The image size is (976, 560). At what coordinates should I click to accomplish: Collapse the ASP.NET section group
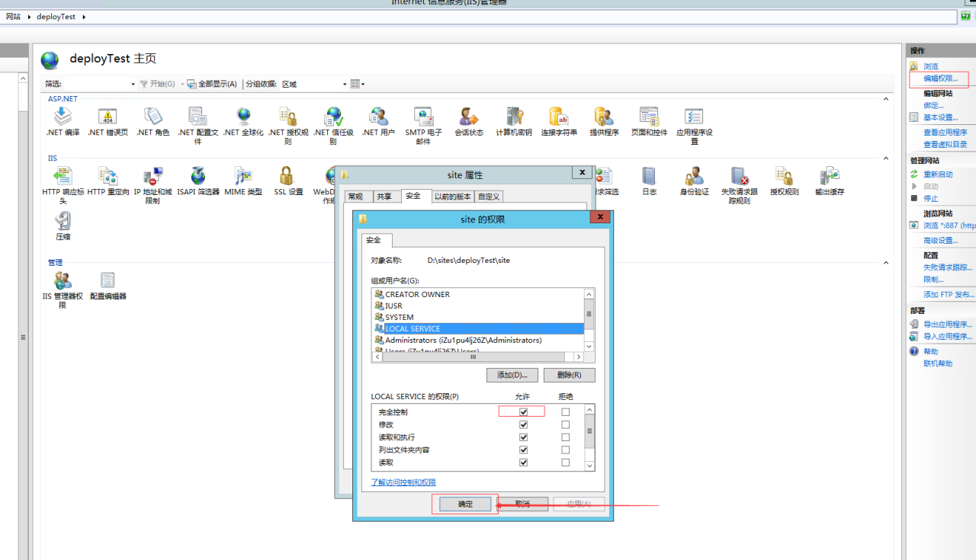click(x=886, y=99)
